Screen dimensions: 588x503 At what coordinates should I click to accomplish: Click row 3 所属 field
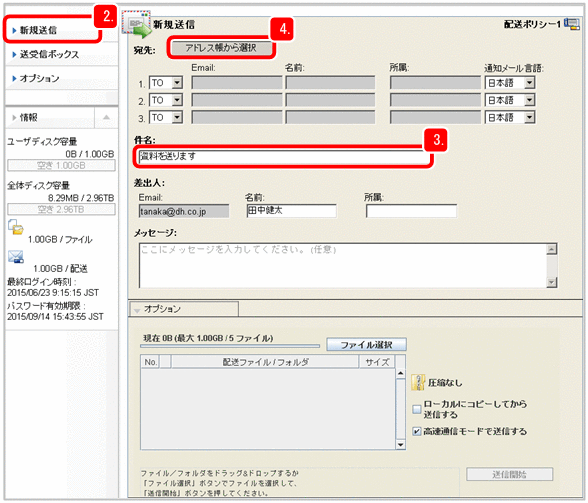click(435, 117)
